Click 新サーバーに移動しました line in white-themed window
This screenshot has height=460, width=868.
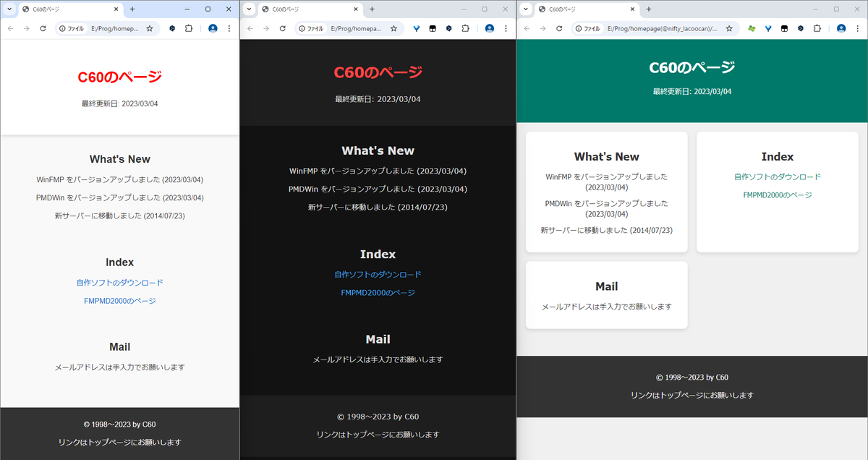[120, 216]
